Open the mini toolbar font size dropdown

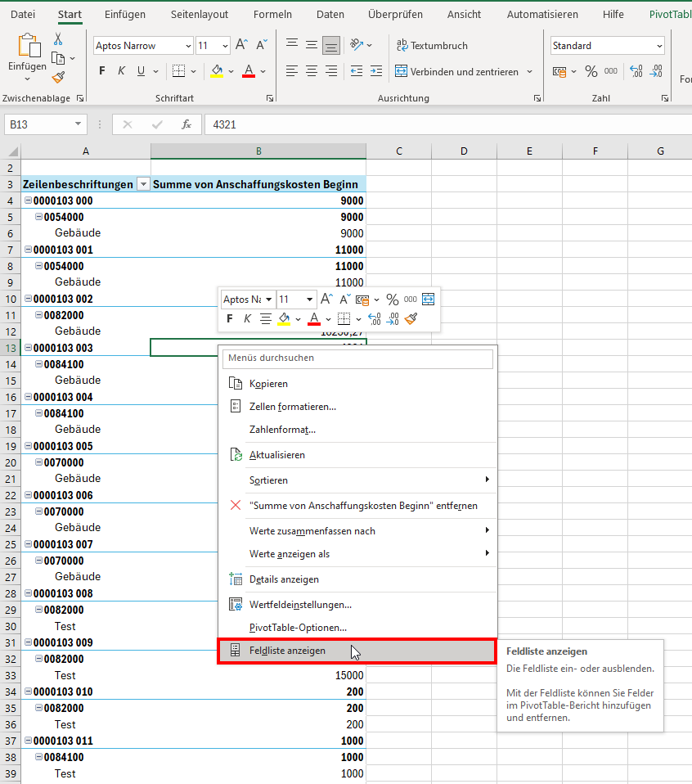pos(309,300)
